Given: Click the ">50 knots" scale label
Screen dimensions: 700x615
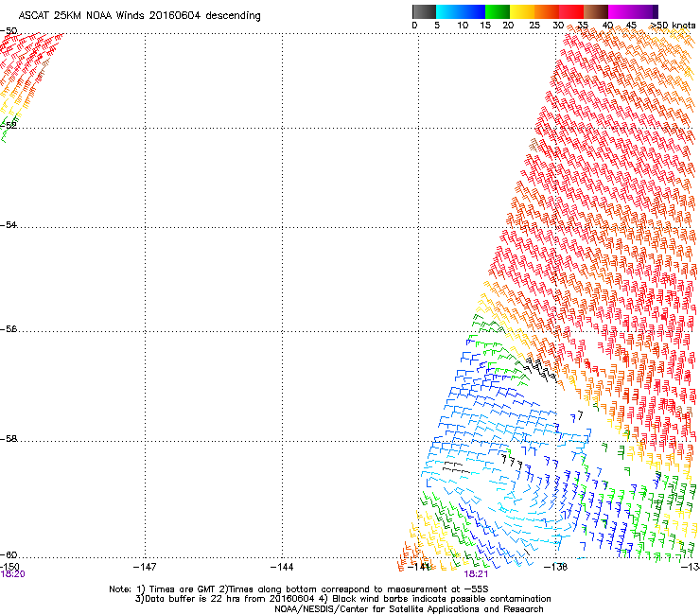Looking at the screenshot, I should pyautogui.click(x=673, y=26).
